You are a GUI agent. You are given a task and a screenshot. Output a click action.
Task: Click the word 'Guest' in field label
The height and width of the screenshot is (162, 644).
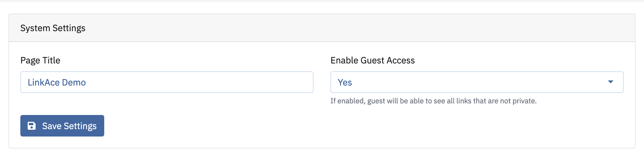(x=373, y=60)
